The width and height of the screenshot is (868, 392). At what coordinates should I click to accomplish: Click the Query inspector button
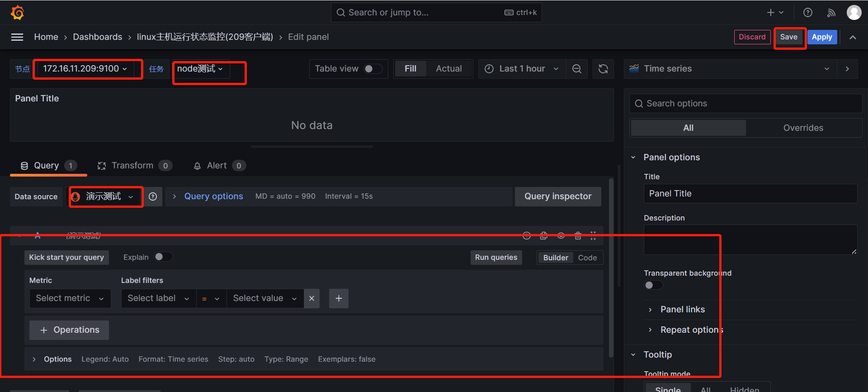(x=557, y=196)
